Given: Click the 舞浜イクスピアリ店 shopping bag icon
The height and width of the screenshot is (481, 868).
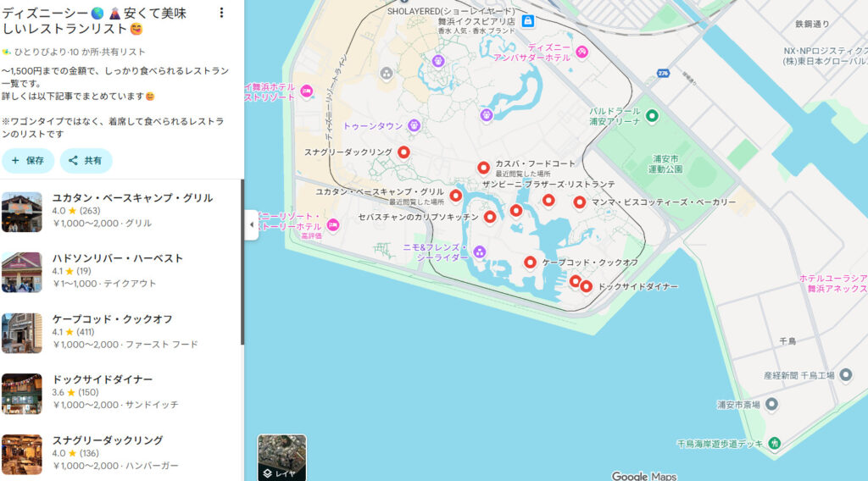Looking at the screenshot, I should pyautogui.click(x=528, y=20).
